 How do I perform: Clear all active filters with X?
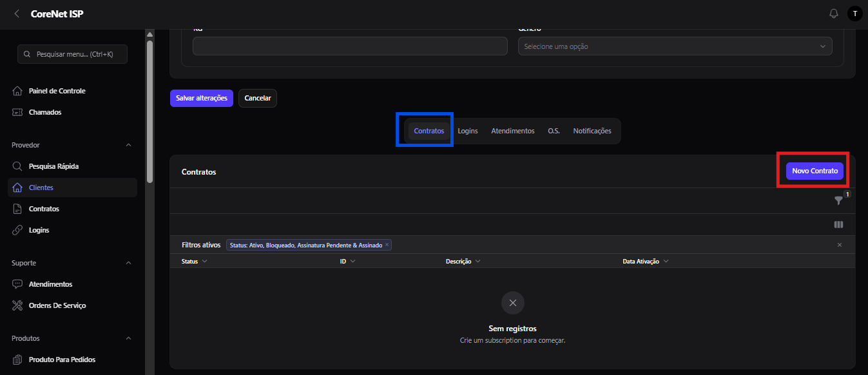click(x=840, y=245)
